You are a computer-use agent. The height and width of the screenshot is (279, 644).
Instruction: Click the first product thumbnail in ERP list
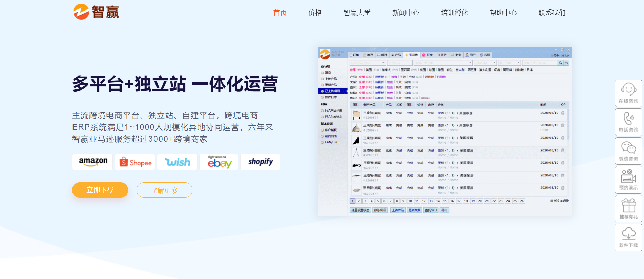tap(356, 115)
